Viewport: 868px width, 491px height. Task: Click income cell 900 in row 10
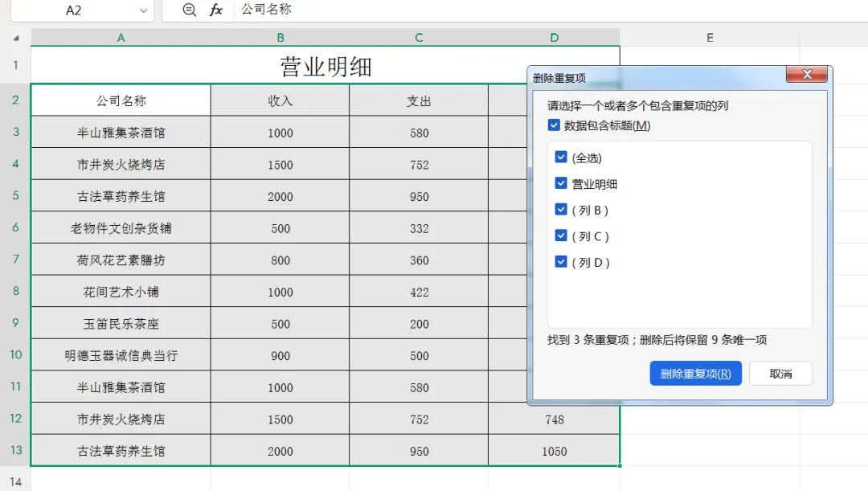pos(280,355)
